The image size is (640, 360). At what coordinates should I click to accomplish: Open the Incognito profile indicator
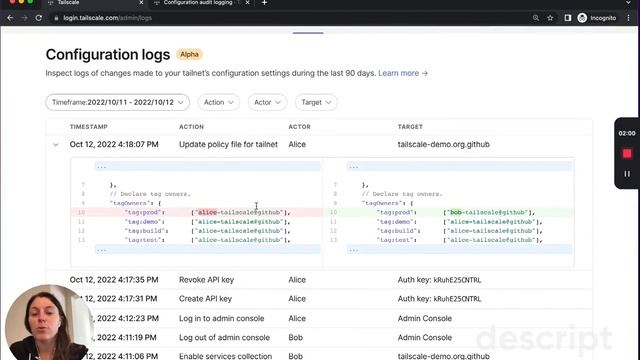(597, 18)
